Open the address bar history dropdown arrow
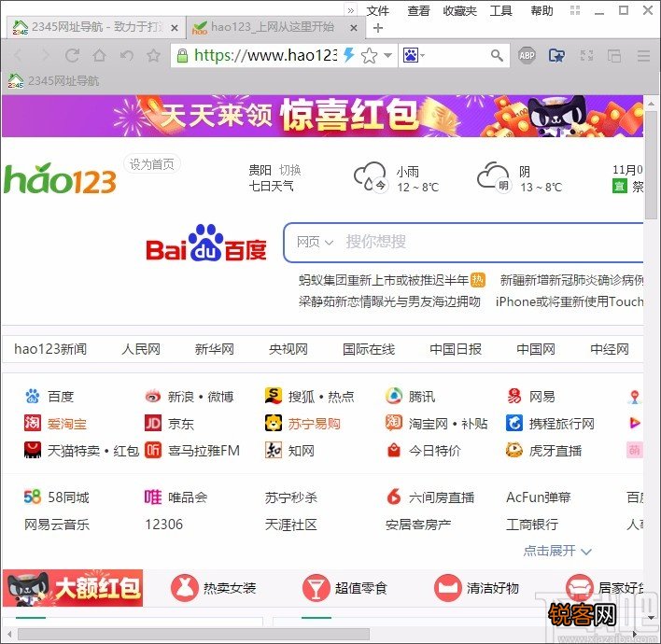The image size is (661, 644). click(388, 55)
